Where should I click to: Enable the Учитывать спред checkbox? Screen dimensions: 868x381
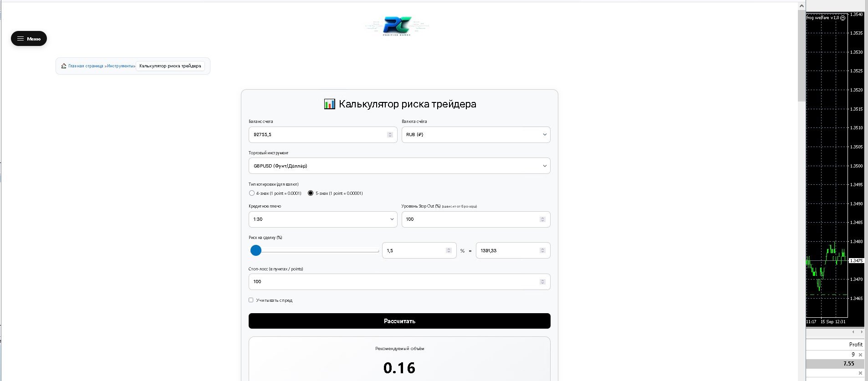click(x=251, y=300)
